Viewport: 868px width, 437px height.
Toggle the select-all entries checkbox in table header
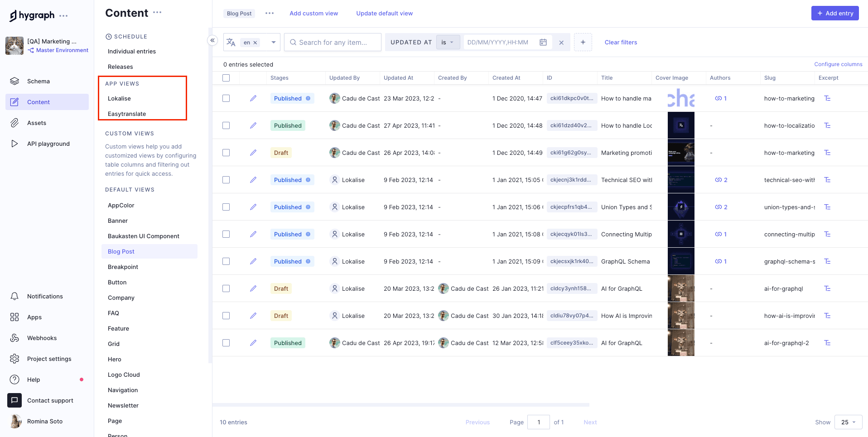(226, 77)
